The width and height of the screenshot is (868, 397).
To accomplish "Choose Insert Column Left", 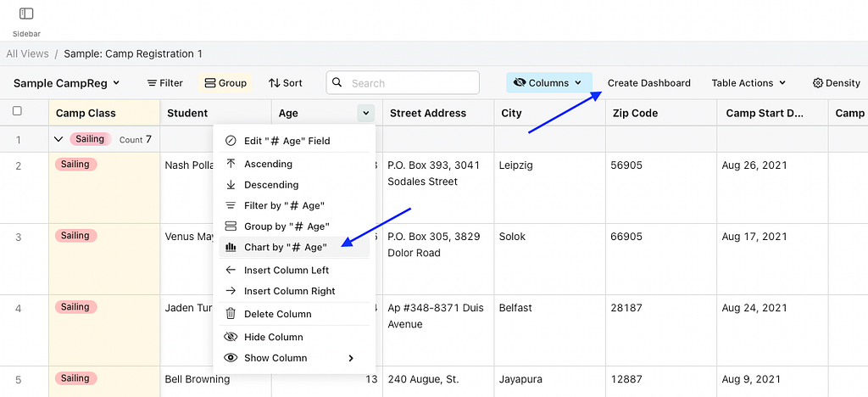I will [x=294, y=271].
